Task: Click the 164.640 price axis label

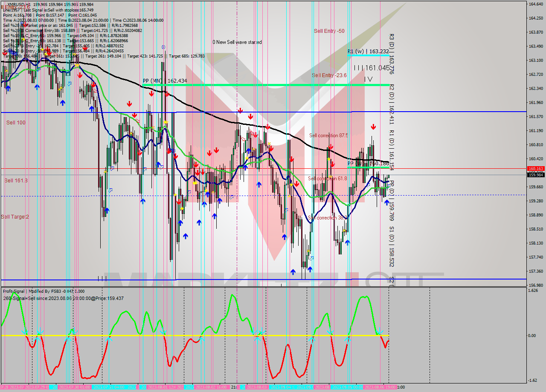Action: pyautogui.click(x=536, y=4)
